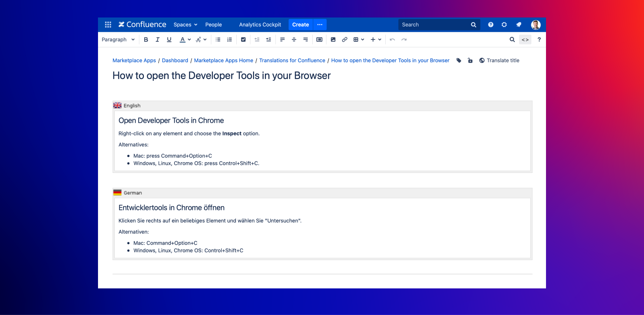
Task: Toggle italic text formatting
Action: 157,40
